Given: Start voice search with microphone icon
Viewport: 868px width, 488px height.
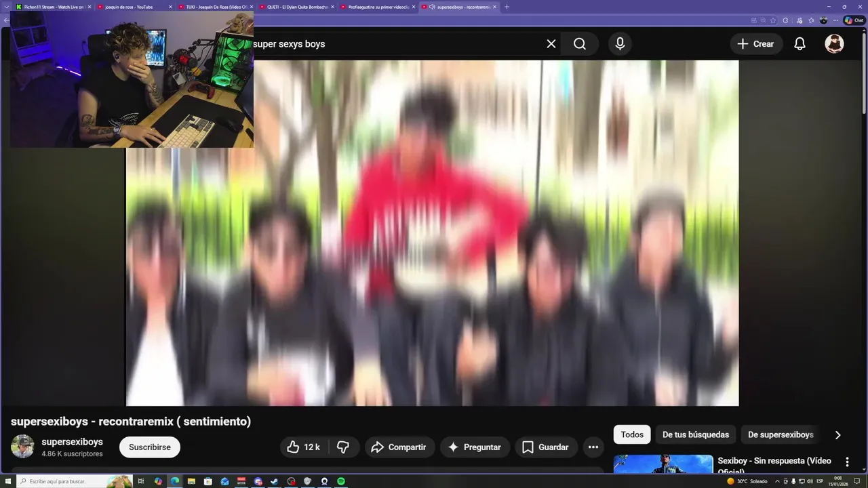Looking at the screenshot, I should pos(620,44).
